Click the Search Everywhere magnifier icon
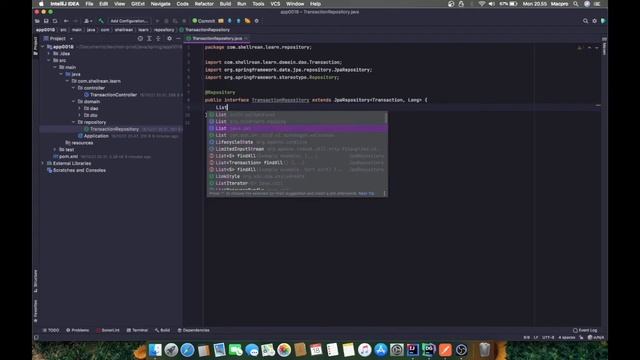 (x=585, y=21)
